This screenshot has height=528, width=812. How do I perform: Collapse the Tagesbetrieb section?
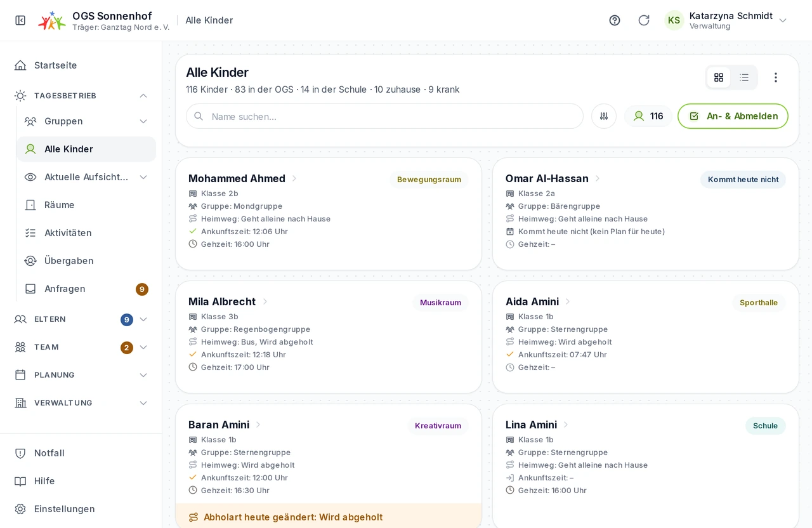click(143, 96)
